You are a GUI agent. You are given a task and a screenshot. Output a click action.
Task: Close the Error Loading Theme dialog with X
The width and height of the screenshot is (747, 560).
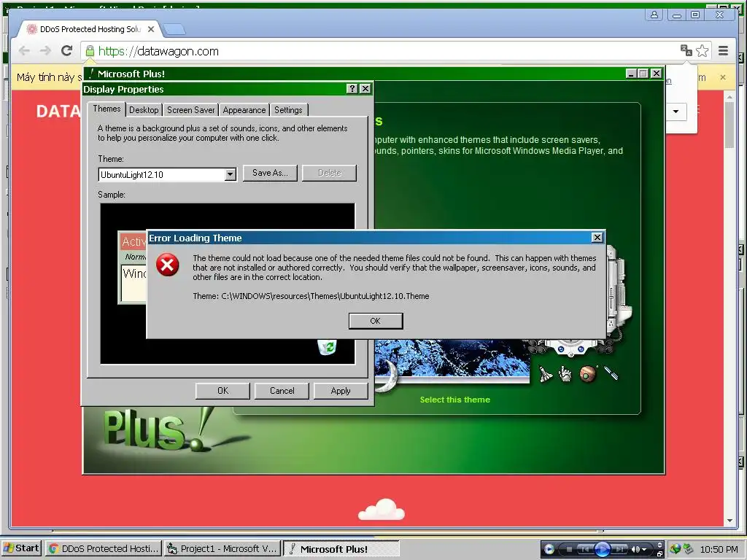[x=597, y=238]
